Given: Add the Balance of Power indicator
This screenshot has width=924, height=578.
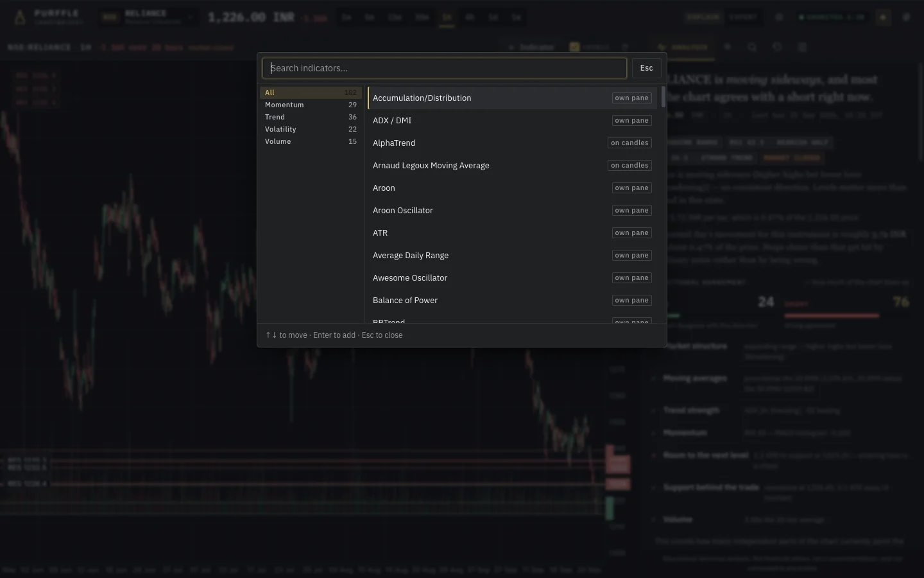Looking at the screenshot, I should pos(512,301).
